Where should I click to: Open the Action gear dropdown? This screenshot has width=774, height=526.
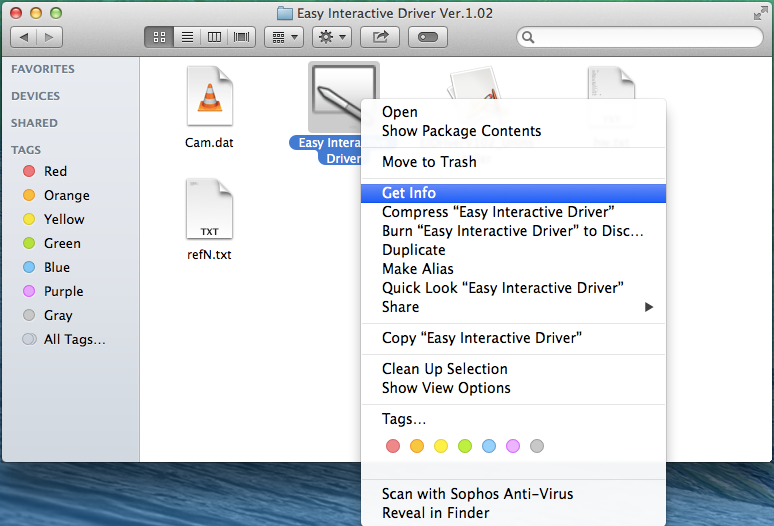click(x=331, y=37)
